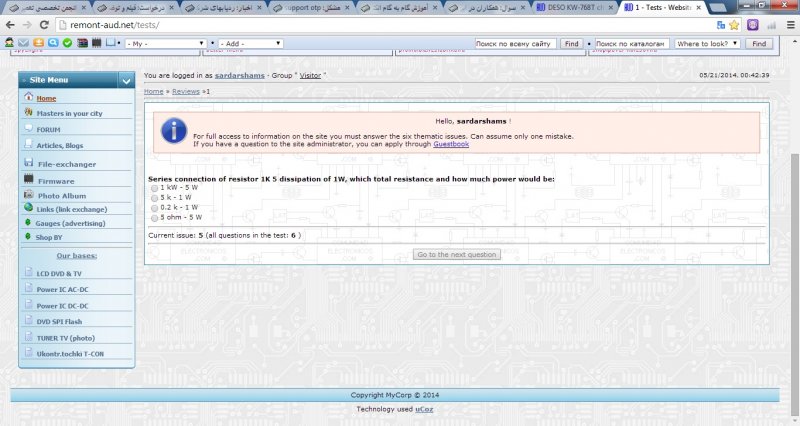Click the browser back arrow
This screenshot has width=800, height=426.
[10, 24]
